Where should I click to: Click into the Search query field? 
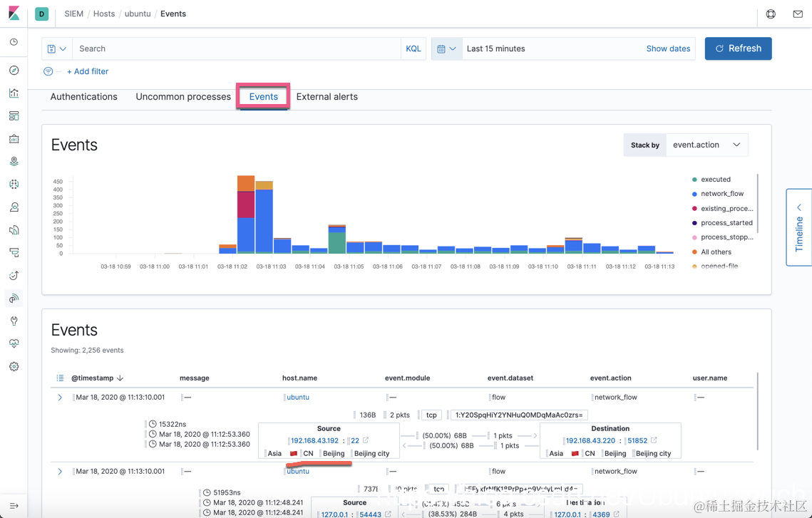click(237, 48)
